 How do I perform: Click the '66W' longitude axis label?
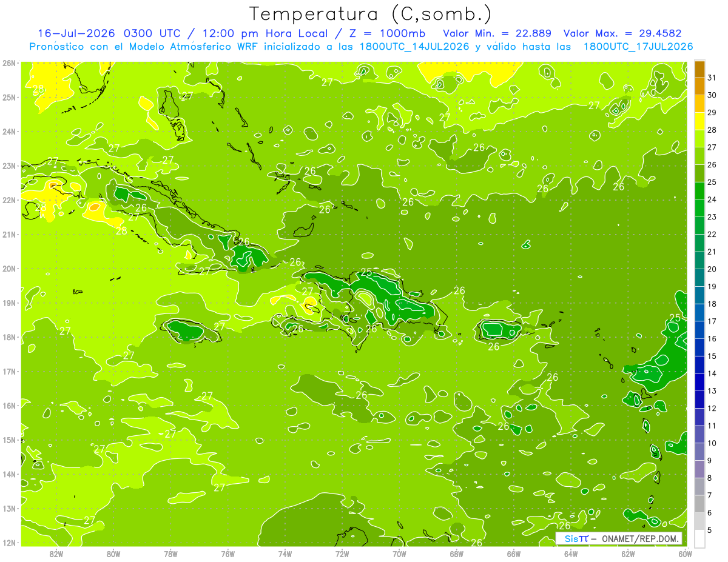(513, 554)
